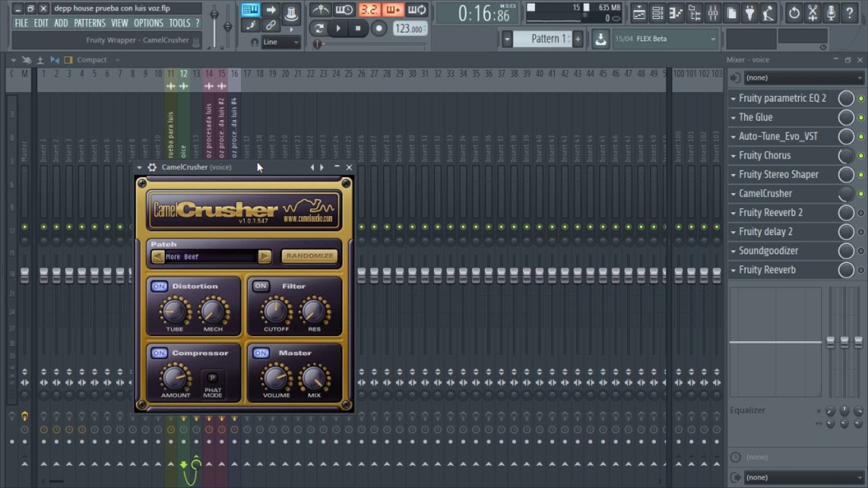Open the ADD menu
This screenshot has height=488, width=868.
[x=61, y=23]
